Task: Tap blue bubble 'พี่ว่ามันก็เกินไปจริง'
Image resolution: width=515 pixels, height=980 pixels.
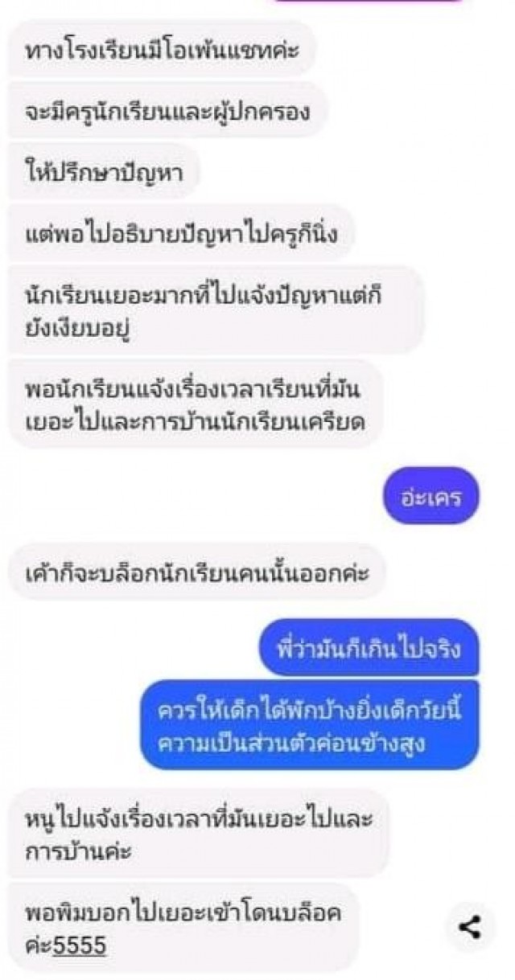Action: (369, 646)
